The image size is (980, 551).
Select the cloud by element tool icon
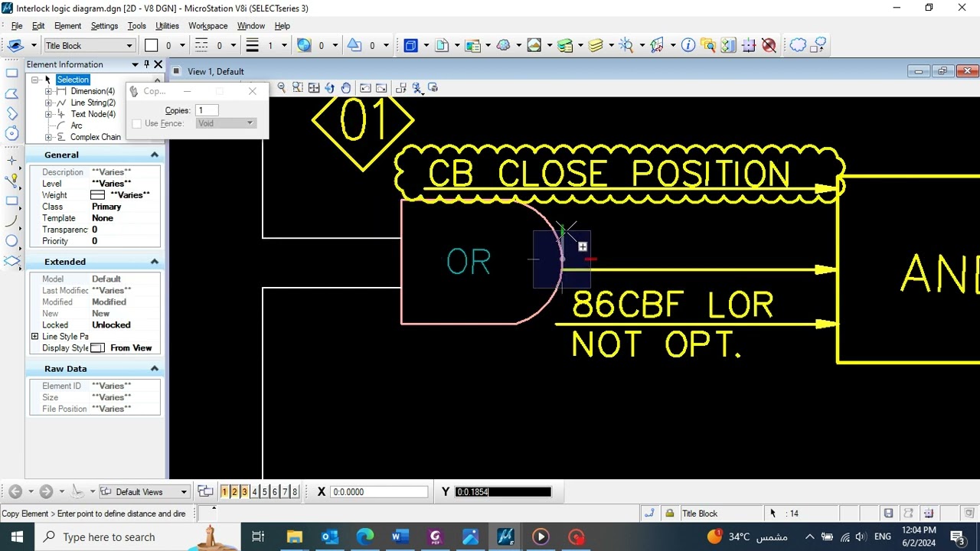pyautogui.click(x=818, y=46)
